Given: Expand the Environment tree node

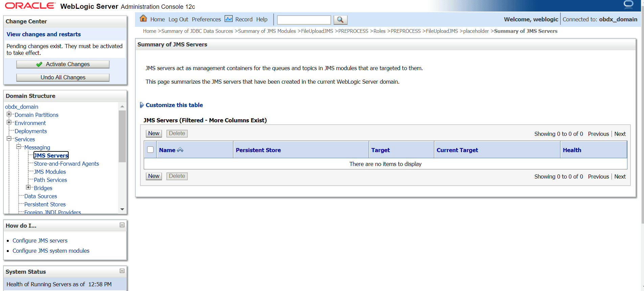Looking at the screenshot, I should [x=9, y=122].
